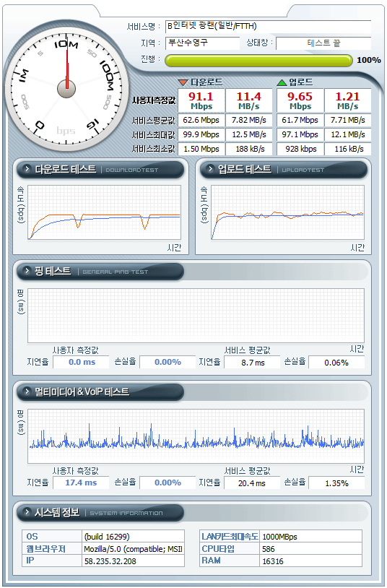387x588 pixels.
Task: Click the 상태창 field showing 테스트 끝
Action: click(323, 43)
